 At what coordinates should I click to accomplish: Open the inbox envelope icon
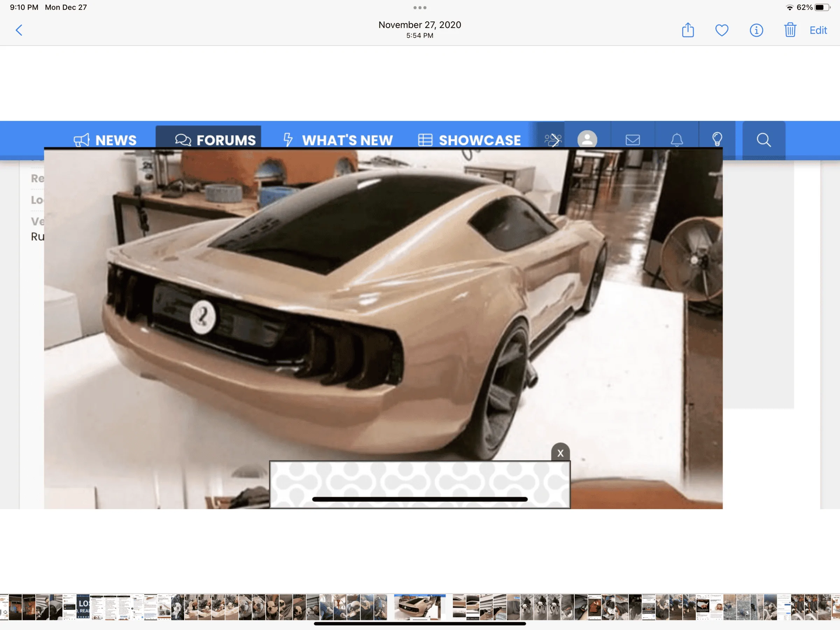point(632,140)
